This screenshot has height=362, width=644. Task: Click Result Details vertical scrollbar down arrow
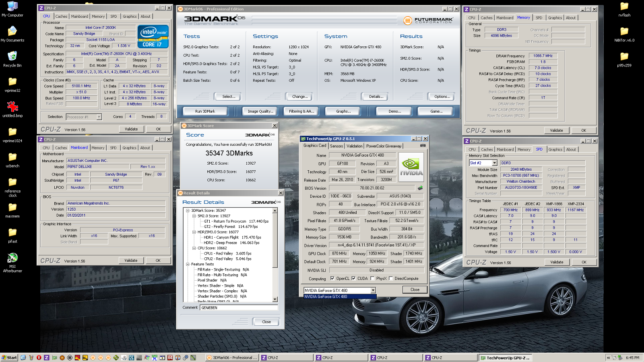275,299
